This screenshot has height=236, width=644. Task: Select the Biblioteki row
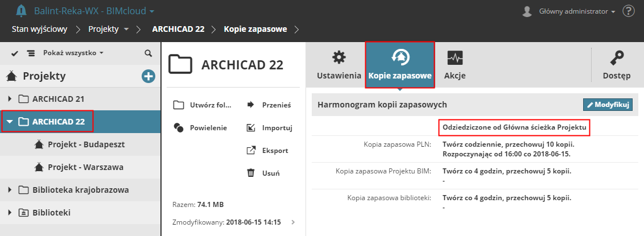pos(80,213)
